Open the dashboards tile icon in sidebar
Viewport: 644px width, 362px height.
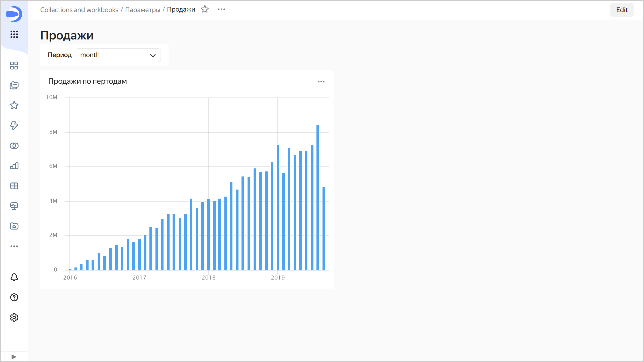coord(14,66)
